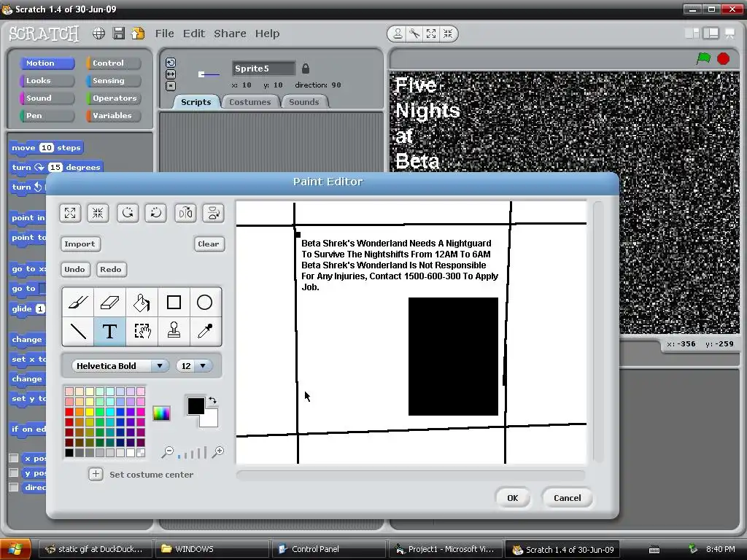Open the Scripts tab

pyautogui.click(x=196, y=102)
